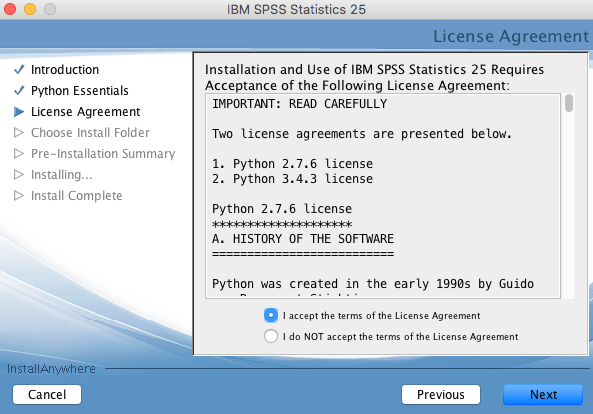Select the Choose Install Folder step label

(x=90, y=133)
